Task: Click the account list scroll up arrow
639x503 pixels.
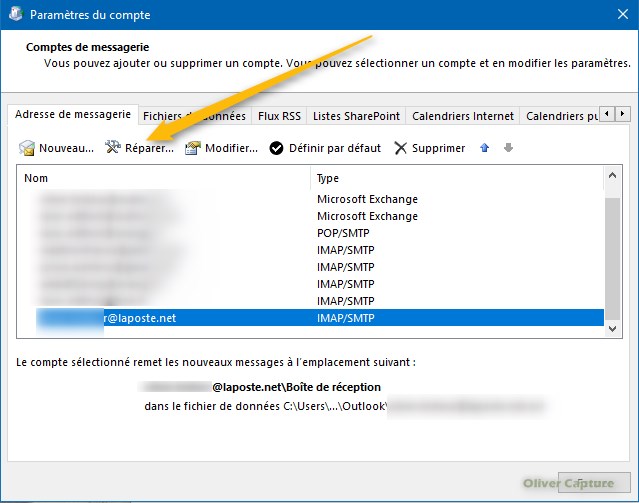Action: pos(612,176)
